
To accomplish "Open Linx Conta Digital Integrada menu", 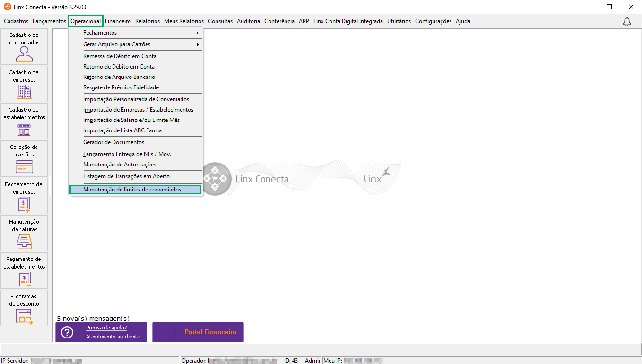I will pos(348,21).
